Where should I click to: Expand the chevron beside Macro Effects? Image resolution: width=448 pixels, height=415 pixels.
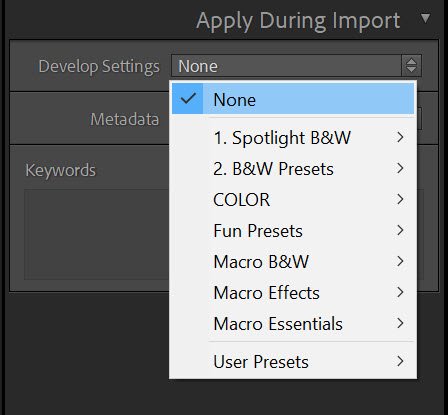pos(400,292)
